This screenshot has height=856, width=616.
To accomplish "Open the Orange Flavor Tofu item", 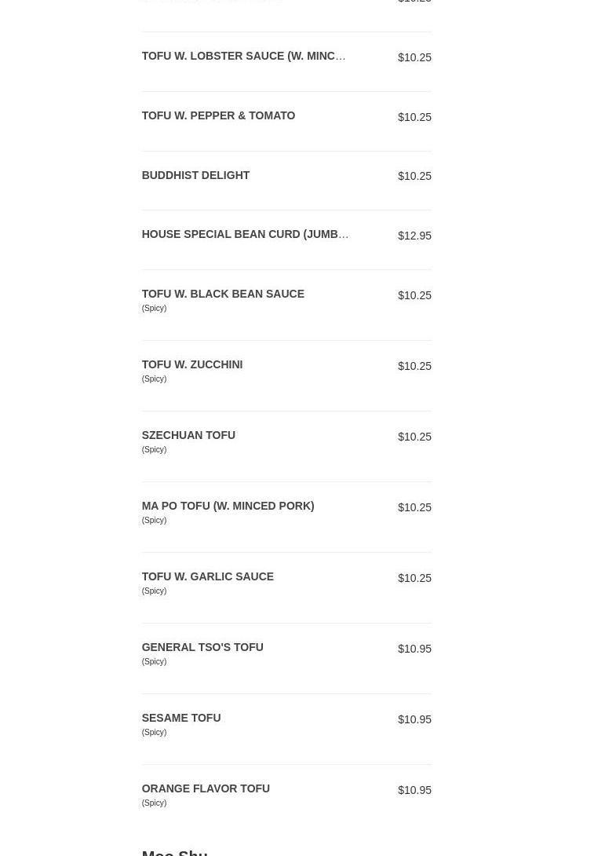I will pos(206,789).
